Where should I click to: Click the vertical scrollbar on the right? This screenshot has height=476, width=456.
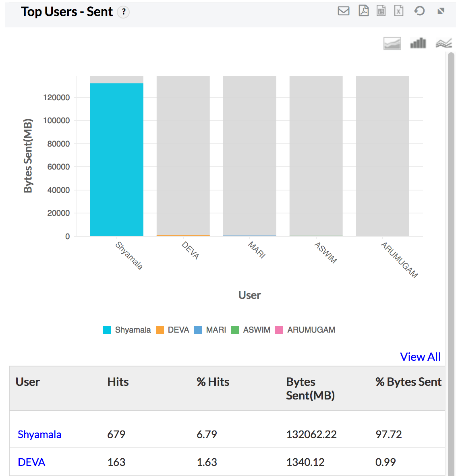coord(451,242)
